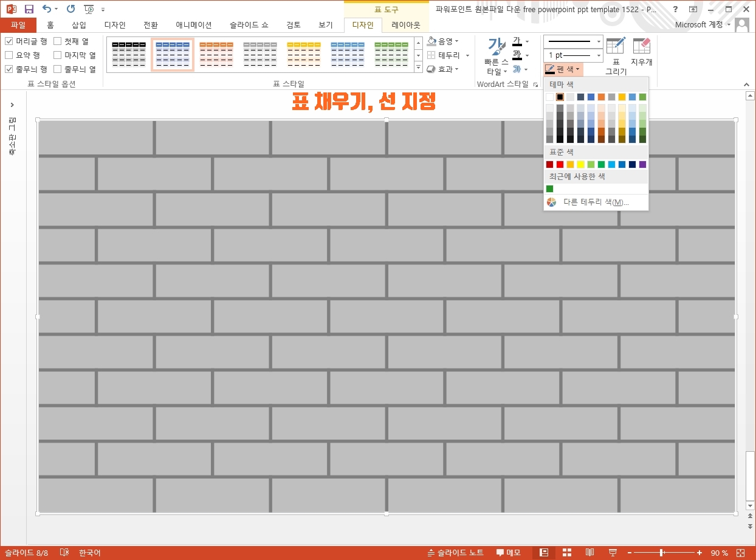Viewport: 756px width, 560px height.
Task: Click the zoom slider handle
Action: [x=661, y=553]
